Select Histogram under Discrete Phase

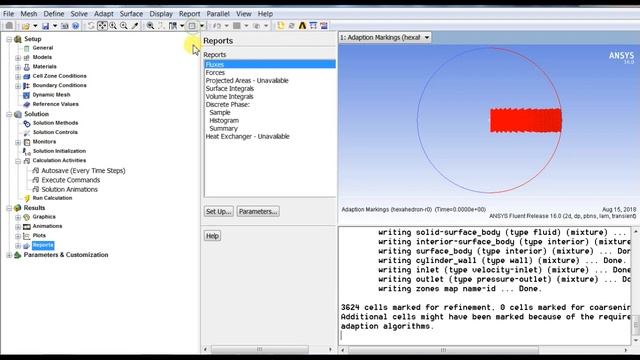tap(224, 120)
